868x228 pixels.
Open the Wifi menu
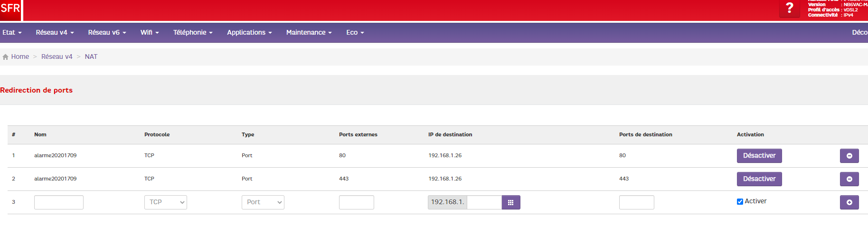(149, 32)
